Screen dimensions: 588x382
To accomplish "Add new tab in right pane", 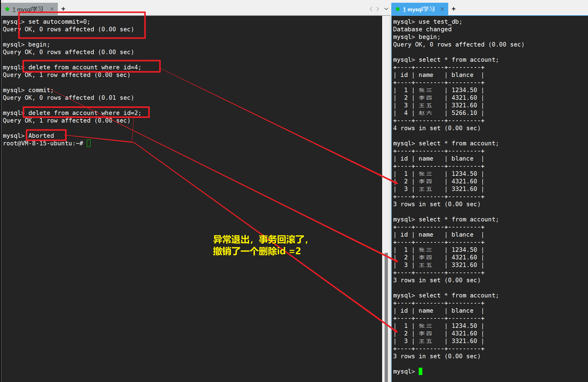I will (x=453, y=9).
